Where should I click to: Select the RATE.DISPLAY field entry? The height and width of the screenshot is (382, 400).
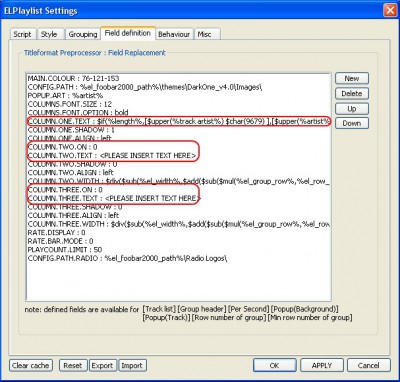point(56,232)
